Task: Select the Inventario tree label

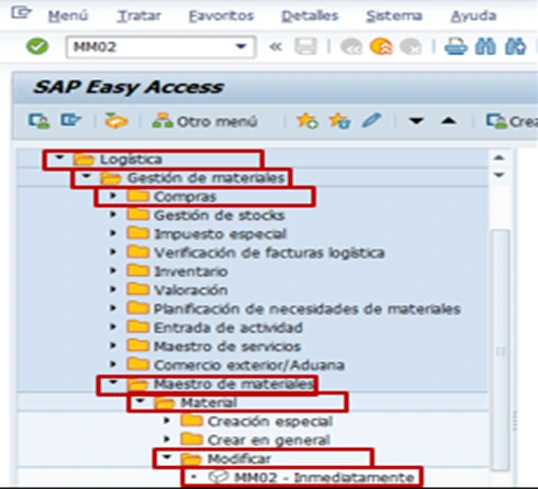Action: coord(190,271)
